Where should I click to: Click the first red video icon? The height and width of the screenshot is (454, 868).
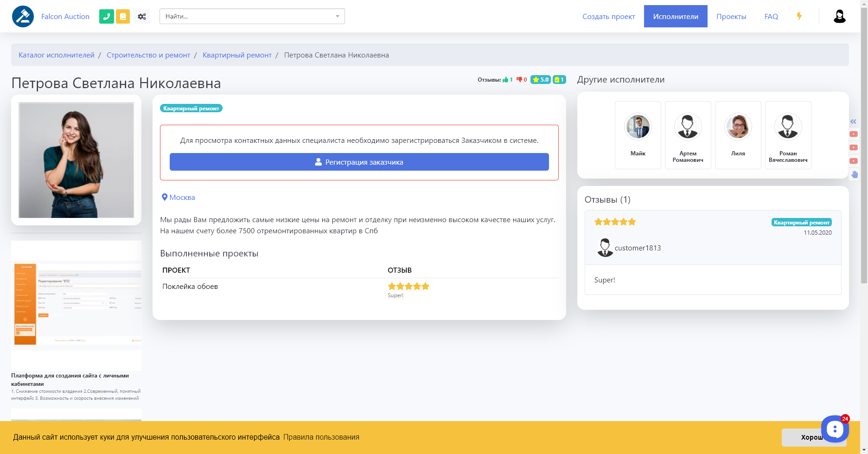tap(853, 134)
